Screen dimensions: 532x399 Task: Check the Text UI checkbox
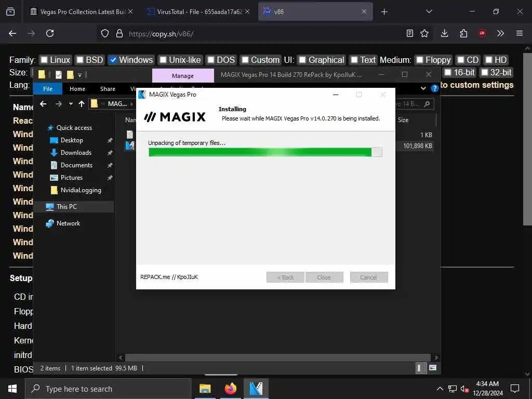[x=354, y=60]
